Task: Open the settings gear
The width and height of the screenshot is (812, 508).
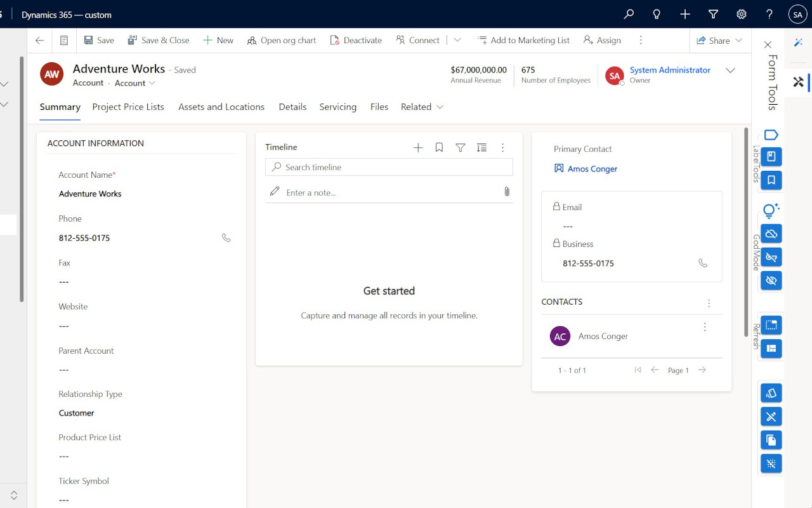Action: click(x=741, y=14)
